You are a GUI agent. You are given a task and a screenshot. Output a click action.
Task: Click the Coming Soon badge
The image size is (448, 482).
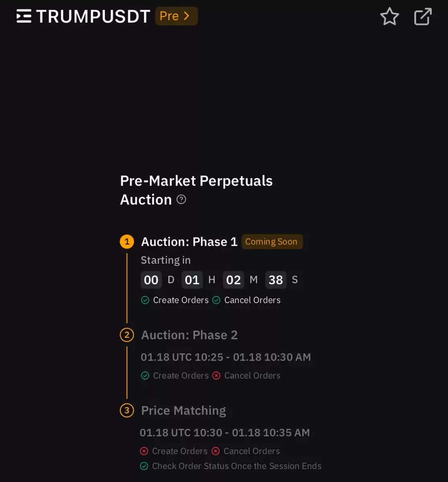tap(272, 241)
